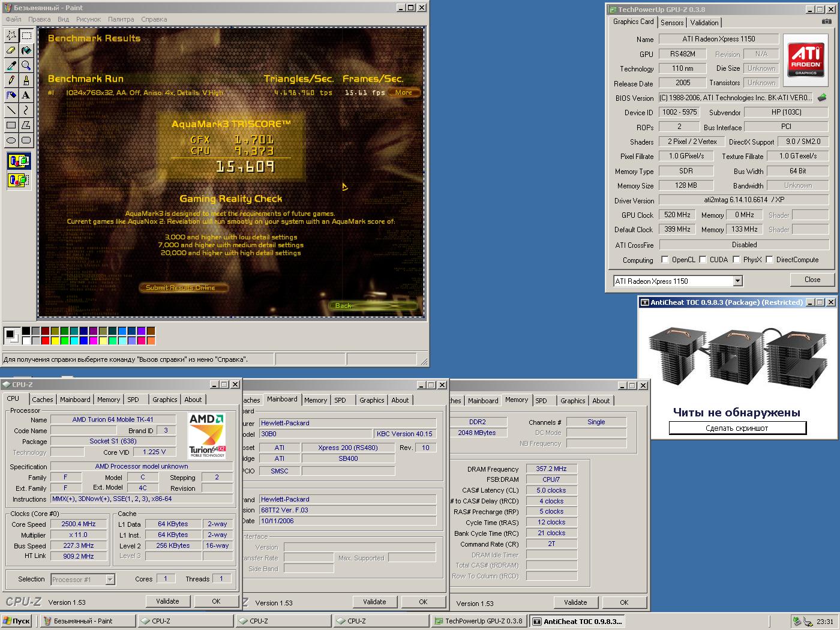Tick the DirectCompute checkbox

click(x=769, y=260)
